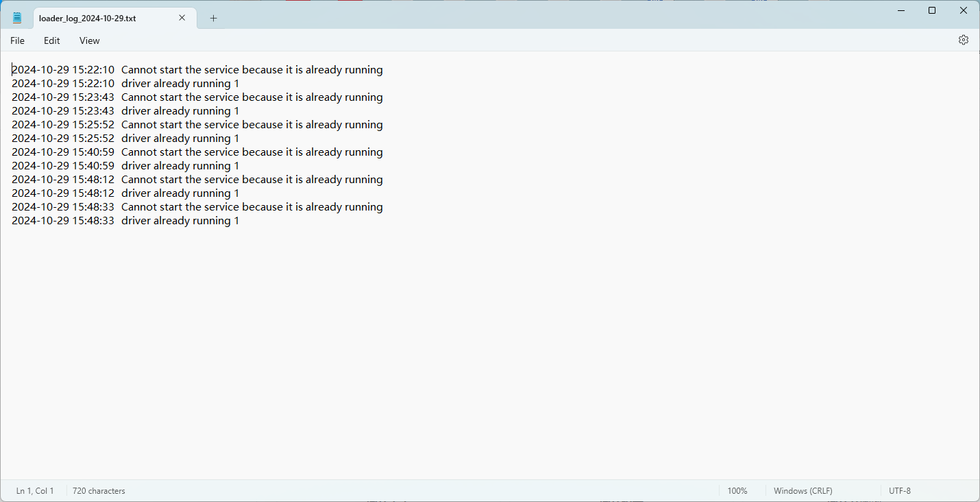The width and height of the screenshot is (980, 502).
Task: Click the 15:23:43 Cannot start the service line
Action: coord(197,97)
